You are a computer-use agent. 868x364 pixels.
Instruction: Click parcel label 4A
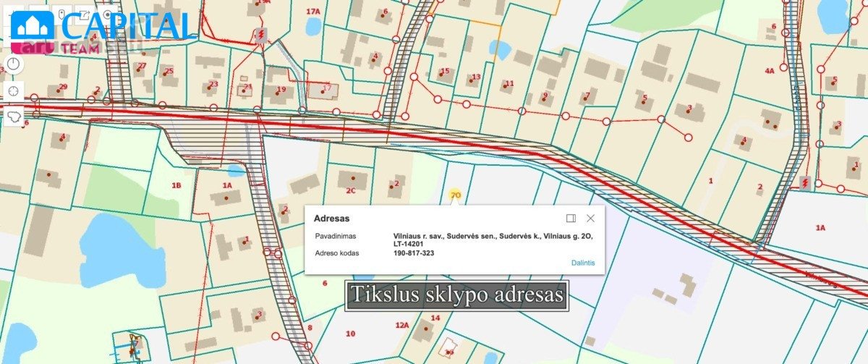770,71
